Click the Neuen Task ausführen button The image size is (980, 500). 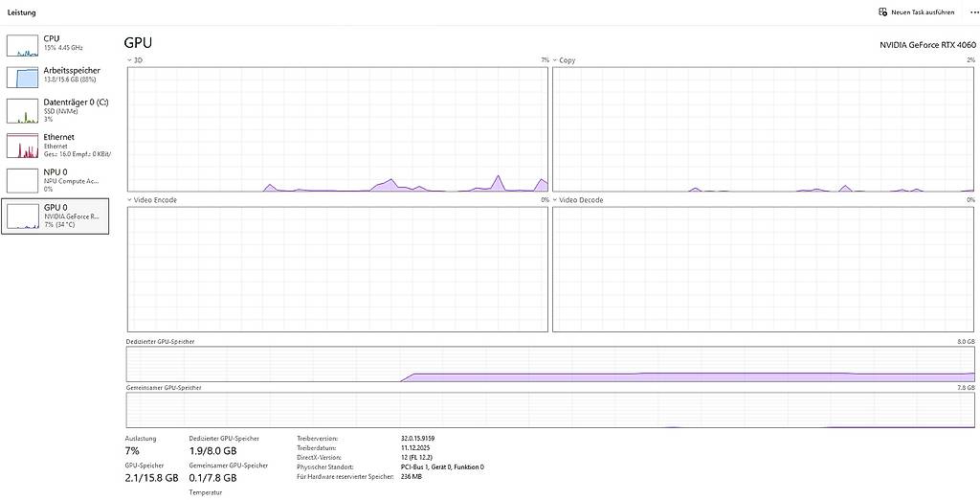pyautogui.click(x=916, y=11)
